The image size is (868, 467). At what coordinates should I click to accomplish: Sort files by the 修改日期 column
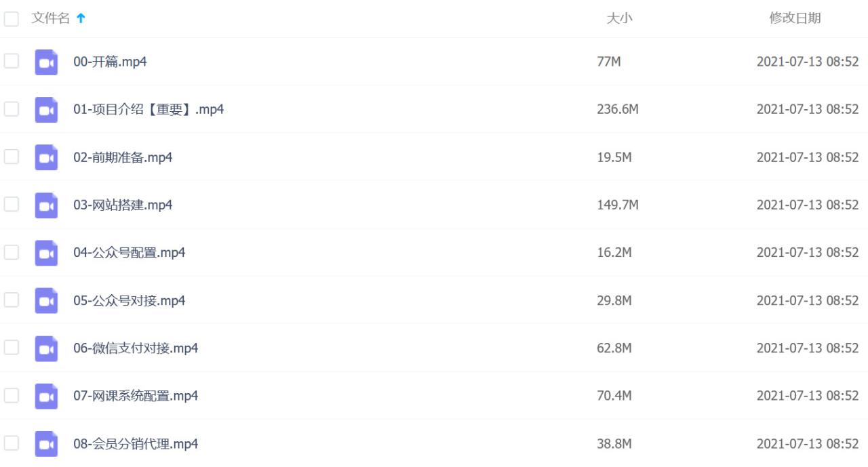pos(795,19)
